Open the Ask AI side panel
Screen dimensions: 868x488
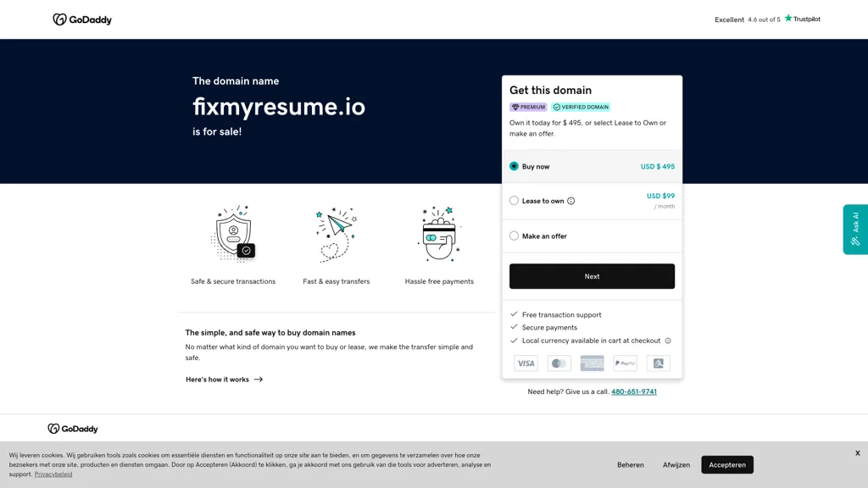855,227
